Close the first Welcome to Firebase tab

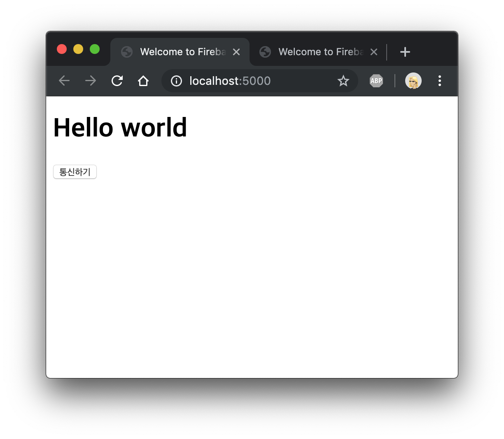(x=236, y=52)
